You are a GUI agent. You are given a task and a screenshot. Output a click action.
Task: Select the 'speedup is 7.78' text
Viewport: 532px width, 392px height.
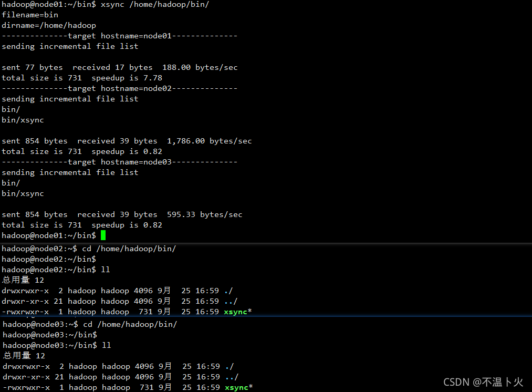[127, 78]
